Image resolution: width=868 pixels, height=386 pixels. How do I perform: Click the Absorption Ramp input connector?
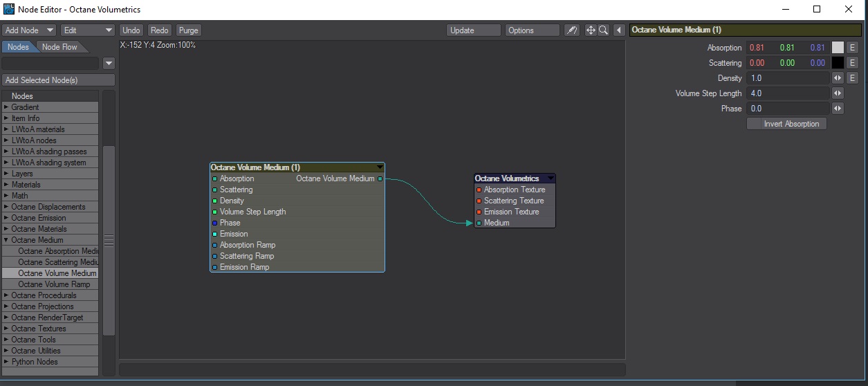click(x=215, y=245)
